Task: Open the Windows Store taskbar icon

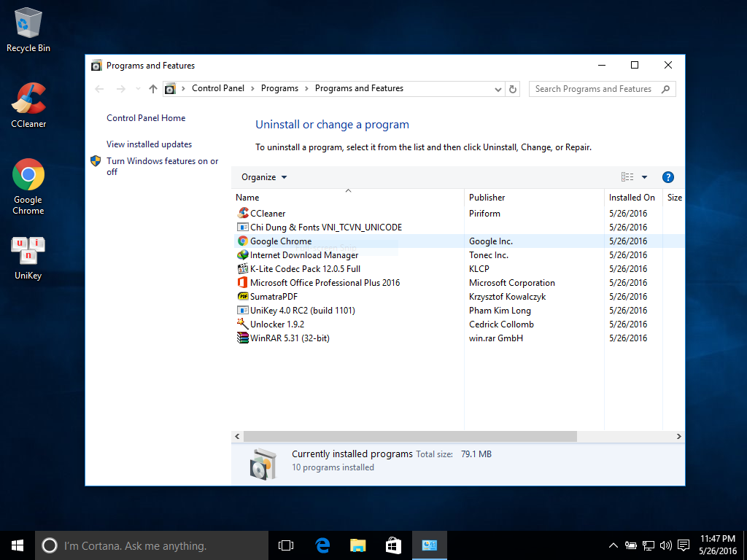Action: (393, 545)
